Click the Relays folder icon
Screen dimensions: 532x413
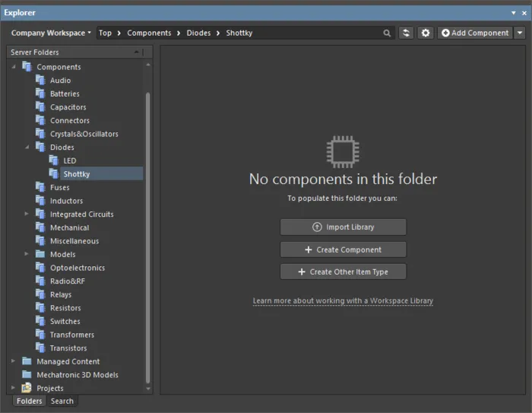40,294
